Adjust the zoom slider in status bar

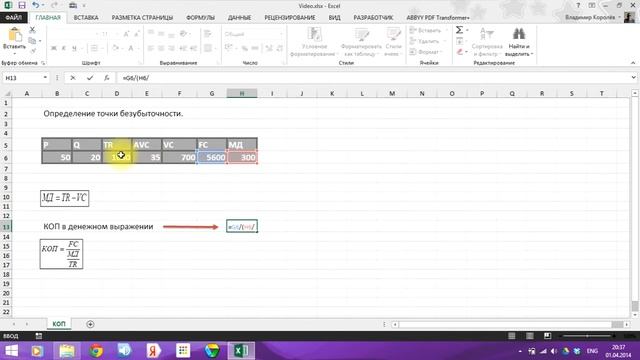pyautogui.click(x=587, y=336)
